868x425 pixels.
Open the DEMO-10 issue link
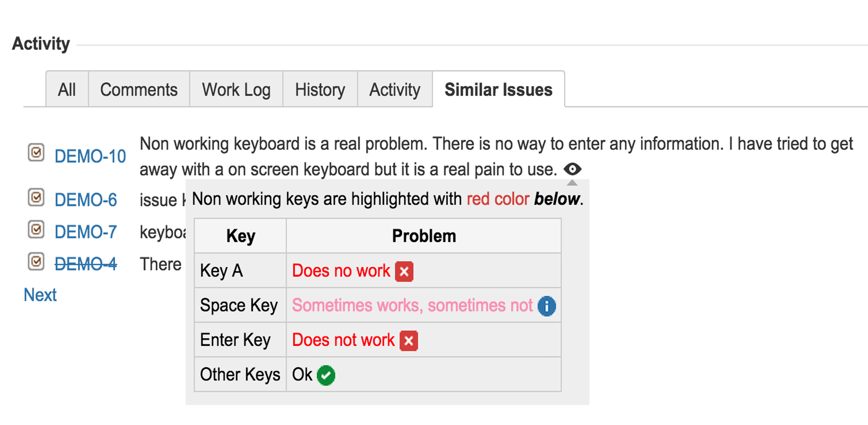click(x=90, y=156)
